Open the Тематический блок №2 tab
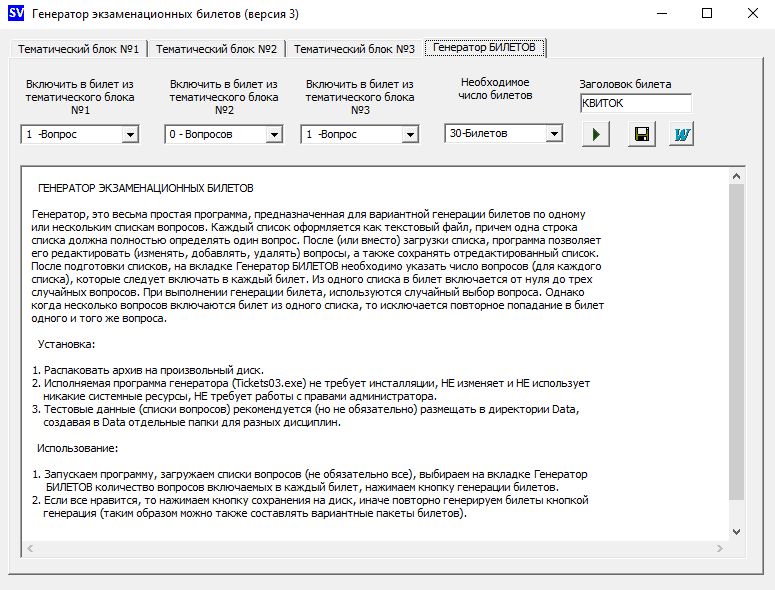This screenshot has height=590, width=775. point(216,48)
